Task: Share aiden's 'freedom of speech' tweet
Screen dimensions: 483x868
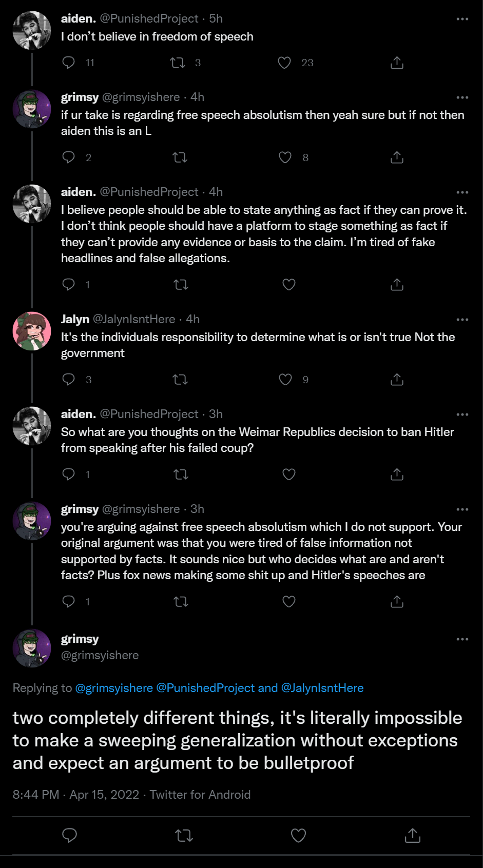Action: point(397,63)
